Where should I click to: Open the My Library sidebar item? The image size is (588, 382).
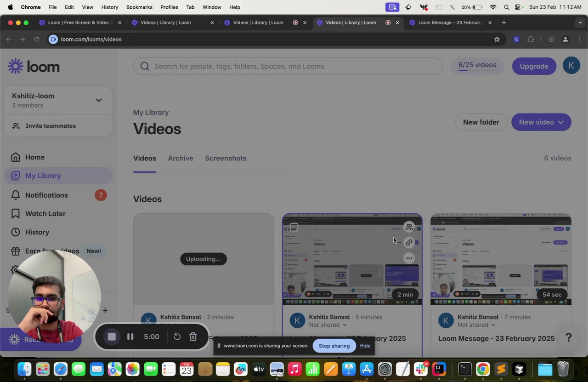(x=58, y=176)
